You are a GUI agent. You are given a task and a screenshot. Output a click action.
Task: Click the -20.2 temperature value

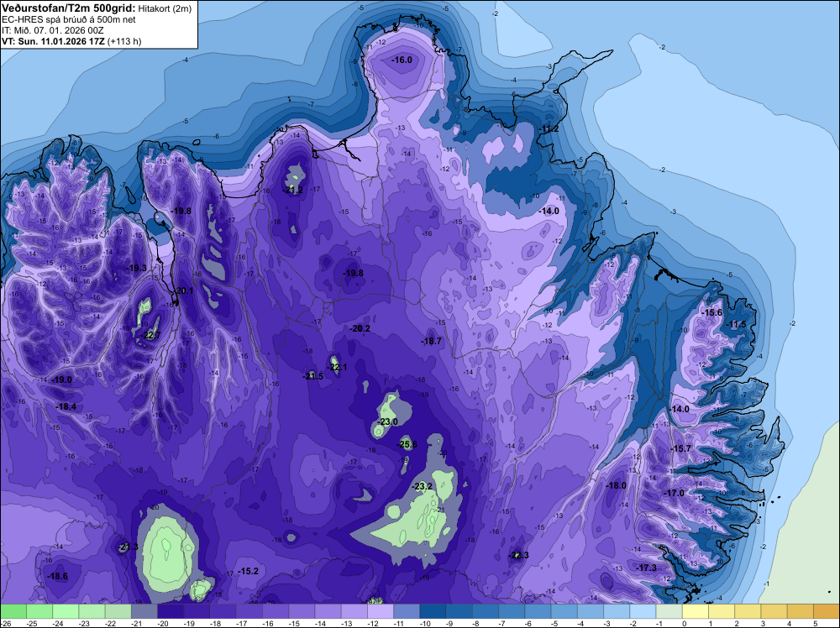pyautogui.click(x=360, y=328)
